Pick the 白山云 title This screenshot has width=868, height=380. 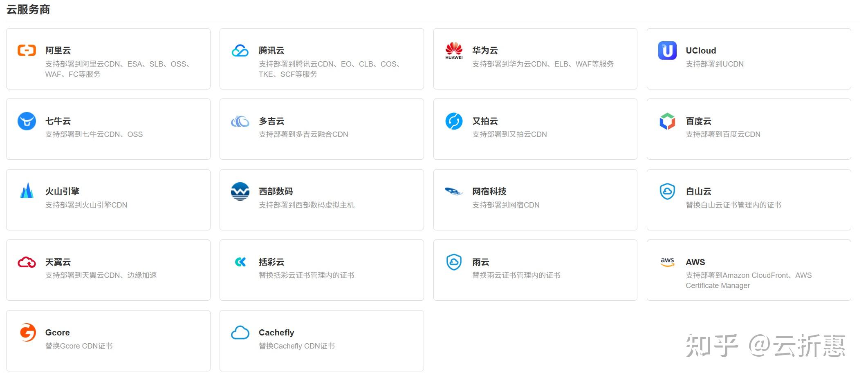[699, 191]
